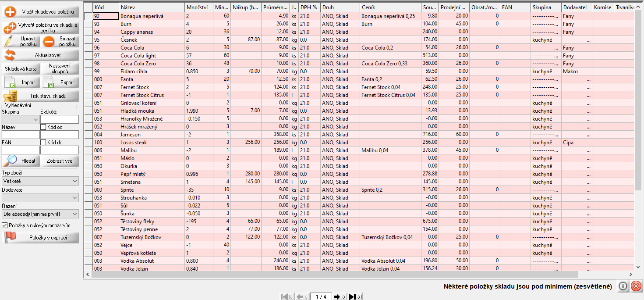
Task: Sort by the Název column header
Action: tap(151, 7)
